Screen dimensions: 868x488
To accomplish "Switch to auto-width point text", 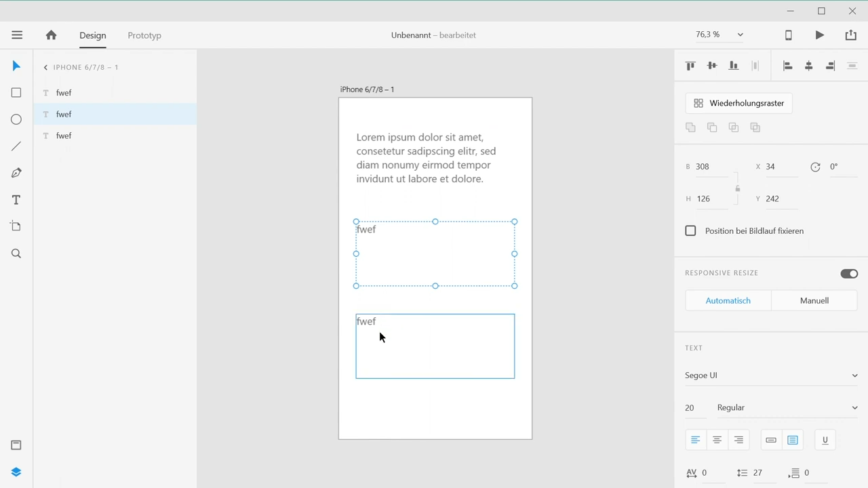I will point(771,441).
